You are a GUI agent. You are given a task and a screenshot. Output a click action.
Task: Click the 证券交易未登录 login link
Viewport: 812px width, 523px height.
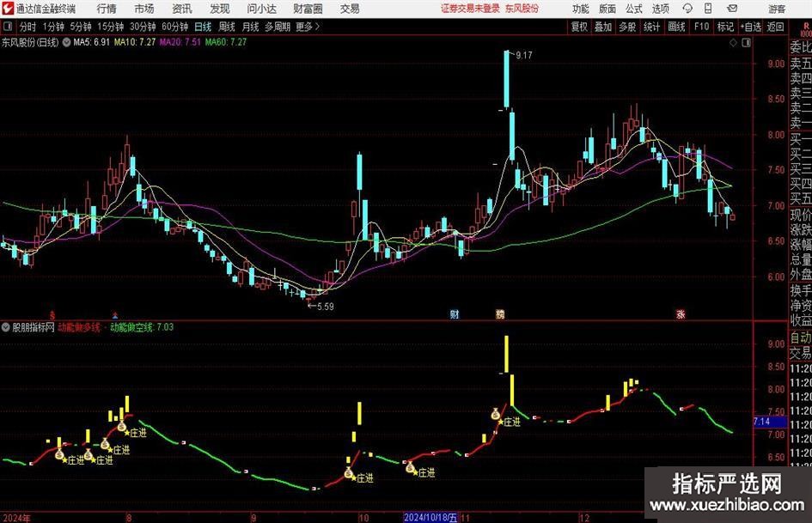point(470,9)
